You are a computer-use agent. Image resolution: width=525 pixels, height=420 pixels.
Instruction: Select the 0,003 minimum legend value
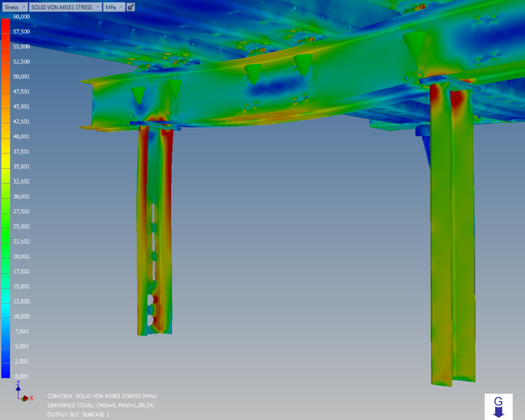(x=21, y=376)
